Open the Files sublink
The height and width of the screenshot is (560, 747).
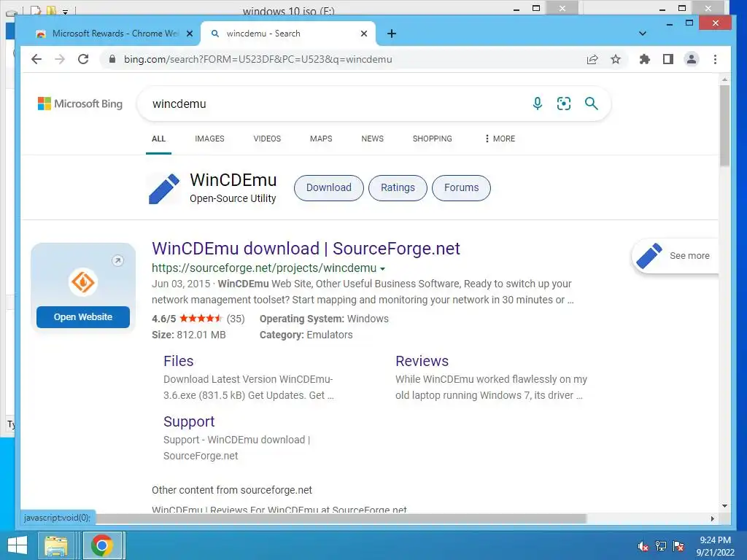point(178,361)
